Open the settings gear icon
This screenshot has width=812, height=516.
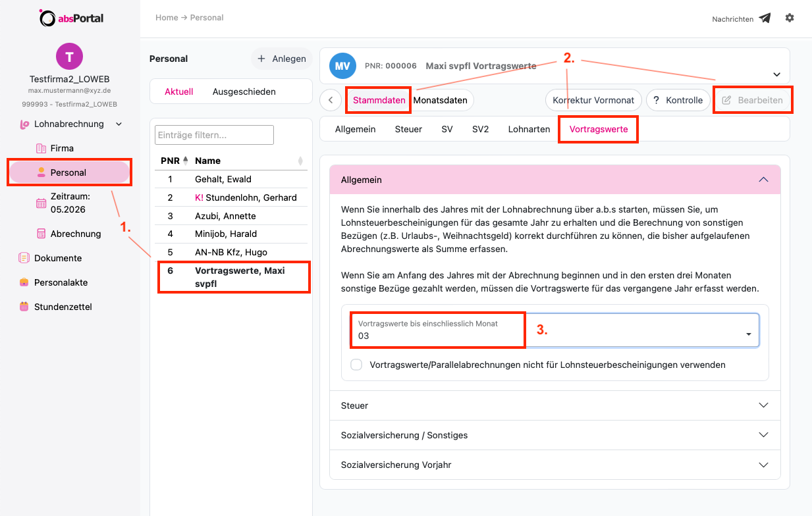[790, 18]
